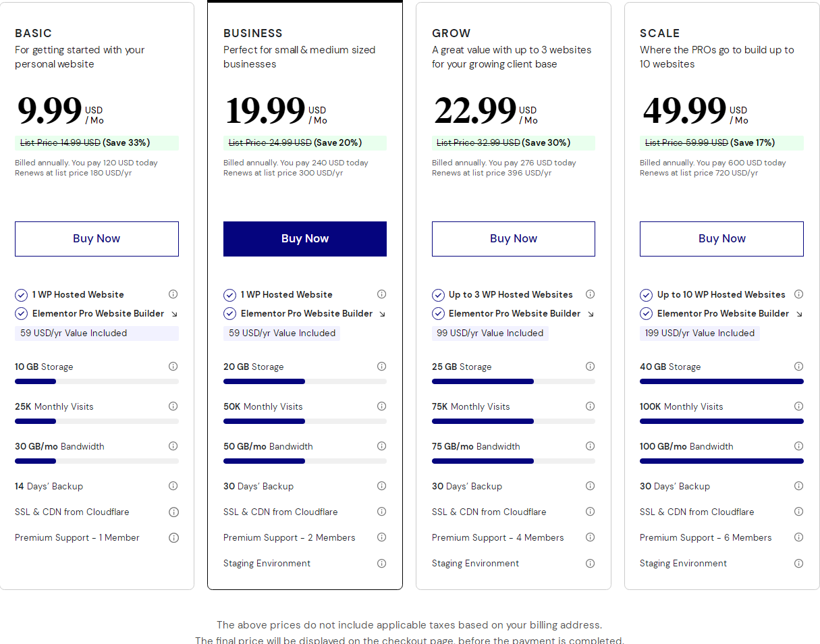The width and height of the screenshot is (820, 644).
Task: Expand Business plan Elementor Pro Website Builder arrow
Action: [x=382, y=314]
